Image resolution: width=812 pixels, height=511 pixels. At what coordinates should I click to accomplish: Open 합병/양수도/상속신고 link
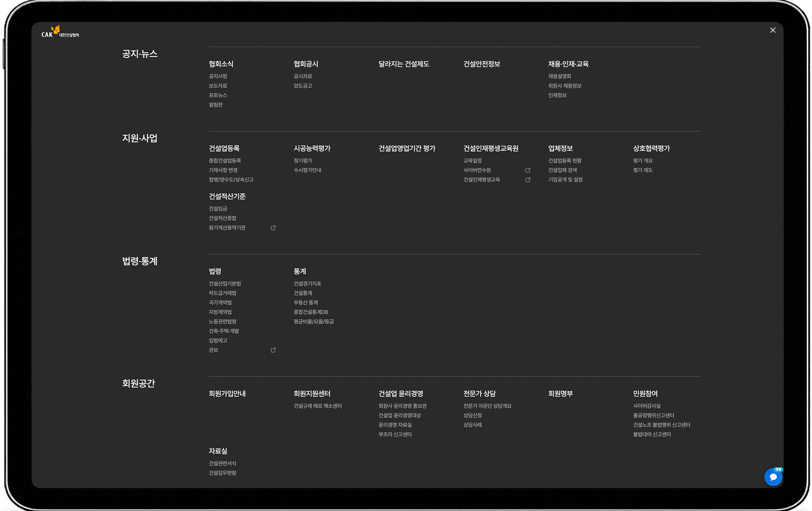[x=231, y=180]
